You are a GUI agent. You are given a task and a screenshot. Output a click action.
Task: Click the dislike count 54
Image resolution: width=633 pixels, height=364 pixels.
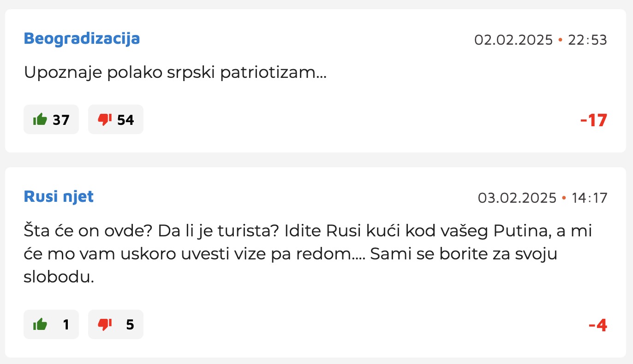pyautogui.click(x=125, y=120)
